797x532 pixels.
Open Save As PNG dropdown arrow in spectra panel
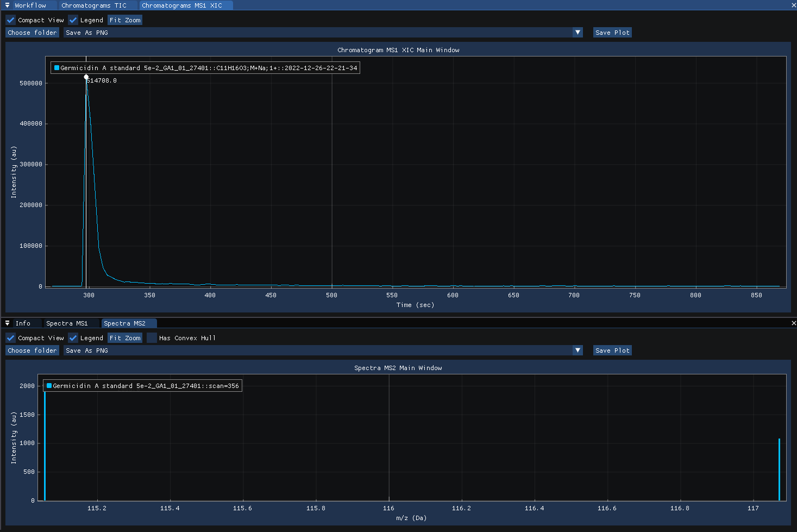click(578, 351)
